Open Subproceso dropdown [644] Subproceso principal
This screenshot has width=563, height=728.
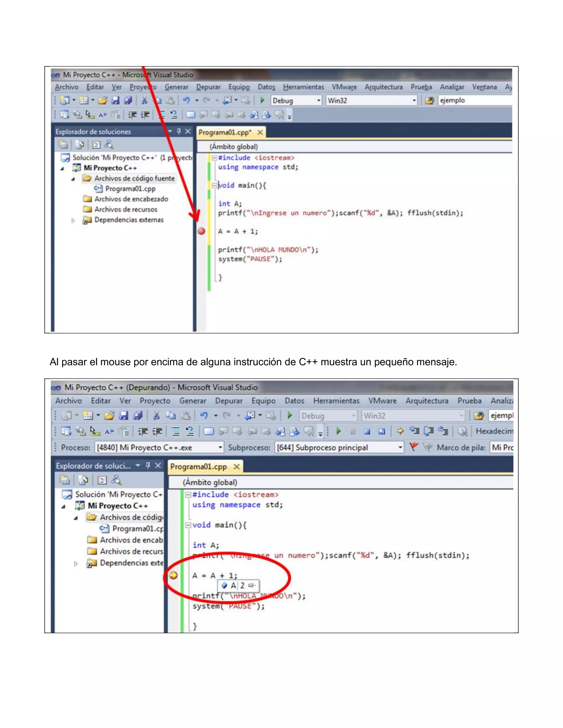coord(339,447)
